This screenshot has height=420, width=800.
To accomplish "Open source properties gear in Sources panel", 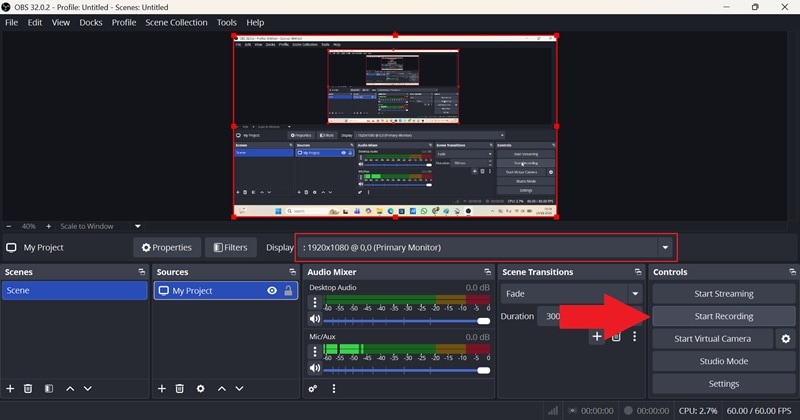I will pos(201,389).
